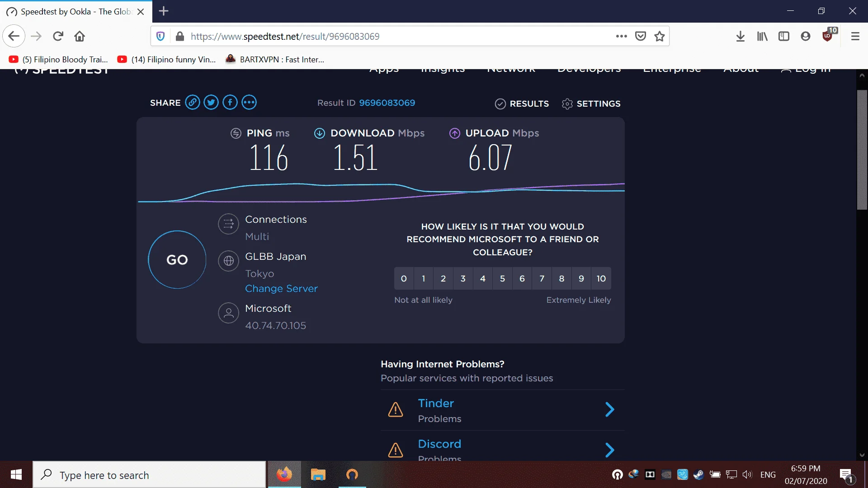Click the user ISP icon next to Microsoft

pos(228,313)
